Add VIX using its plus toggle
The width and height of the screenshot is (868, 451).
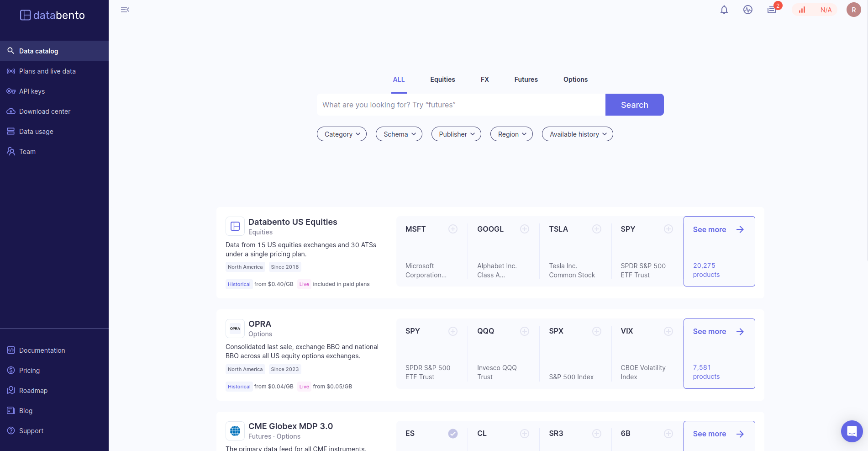tap(668, 331)
